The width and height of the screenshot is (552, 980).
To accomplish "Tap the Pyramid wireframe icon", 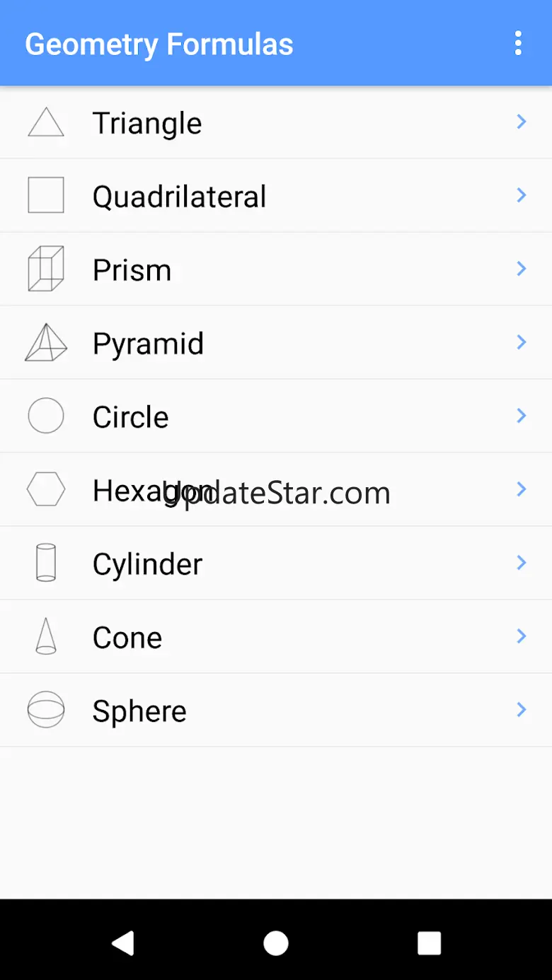I will 46,342.
